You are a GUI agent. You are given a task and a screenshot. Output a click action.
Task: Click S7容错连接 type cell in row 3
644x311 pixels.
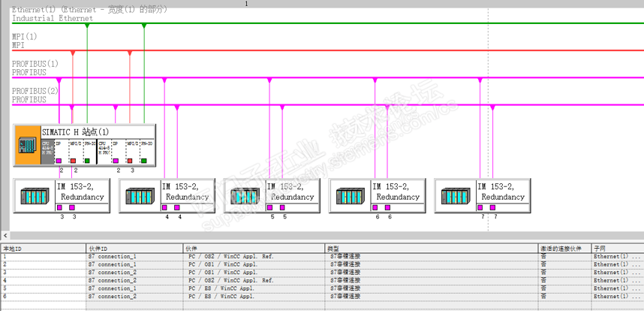(432, 273)
